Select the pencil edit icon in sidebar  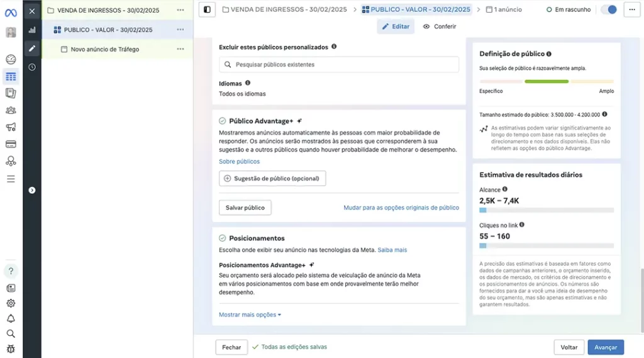pyautogui.click(x=32, y=48)
